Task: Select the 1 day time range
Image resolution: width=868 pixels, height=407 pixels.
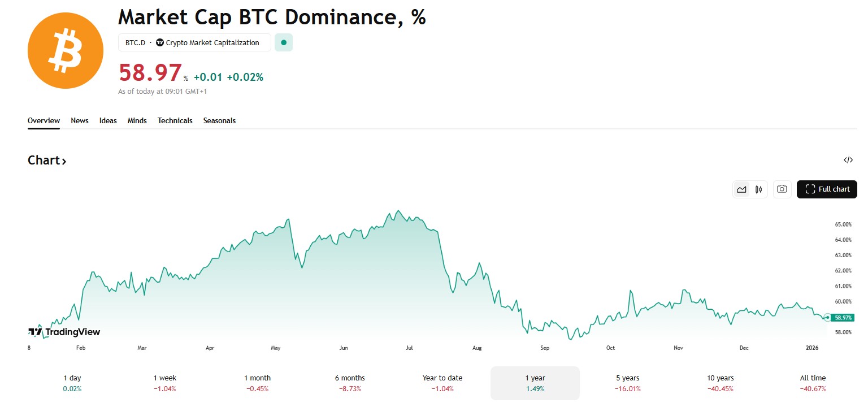Action: pos(72,383)
